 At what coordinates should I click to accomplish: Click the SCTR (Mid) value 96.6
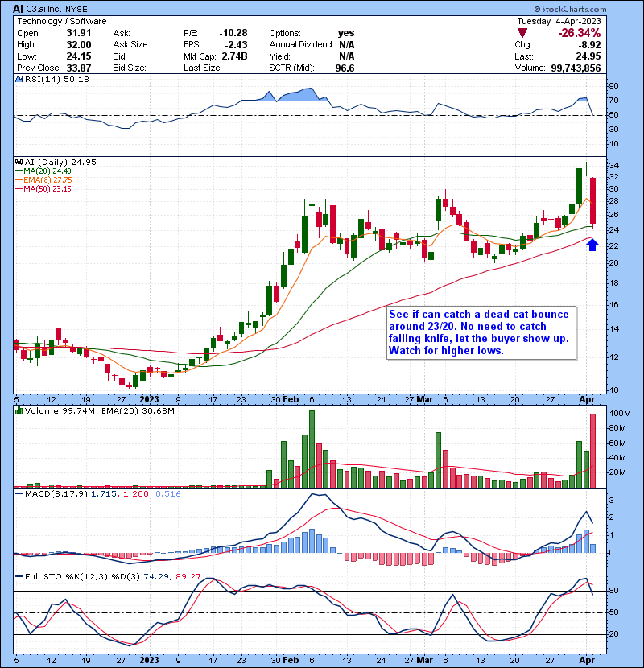(x=345, y=68)
